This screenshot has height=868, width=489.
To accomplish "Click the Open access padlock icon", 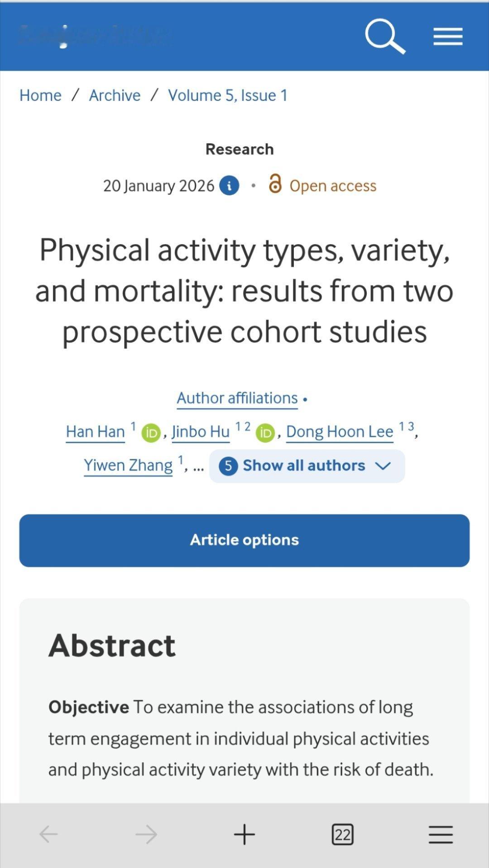I will point(275,184).
